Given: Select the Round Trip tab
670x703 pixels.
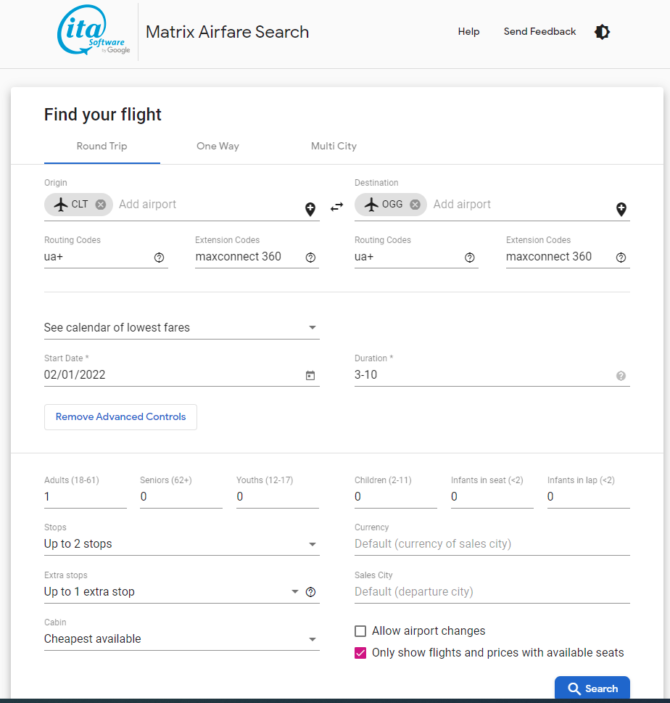Looking at the screenshot, I should (x=102, y=146).
